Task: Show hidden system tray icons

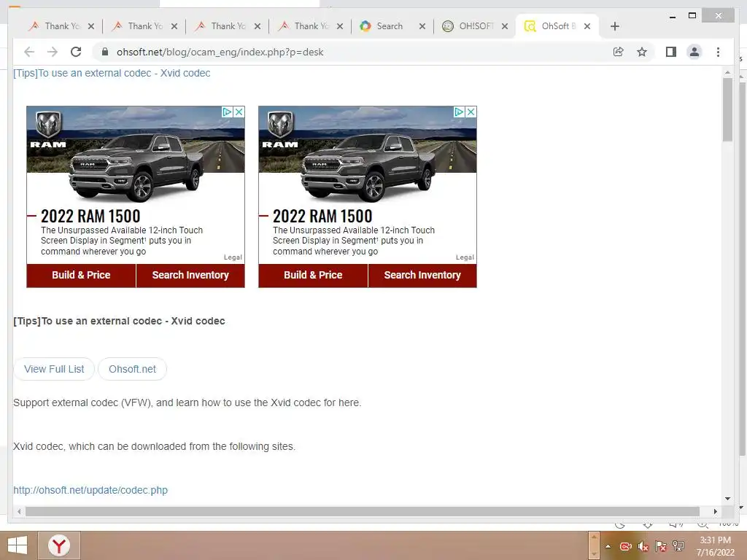Action: coord(608,546)
